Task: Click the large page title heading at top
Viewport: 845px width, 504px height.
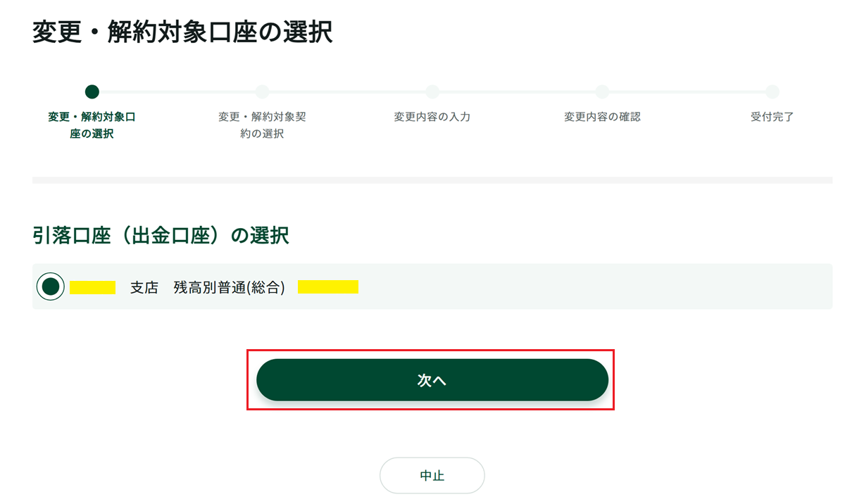Action: [x=182, y=32]
